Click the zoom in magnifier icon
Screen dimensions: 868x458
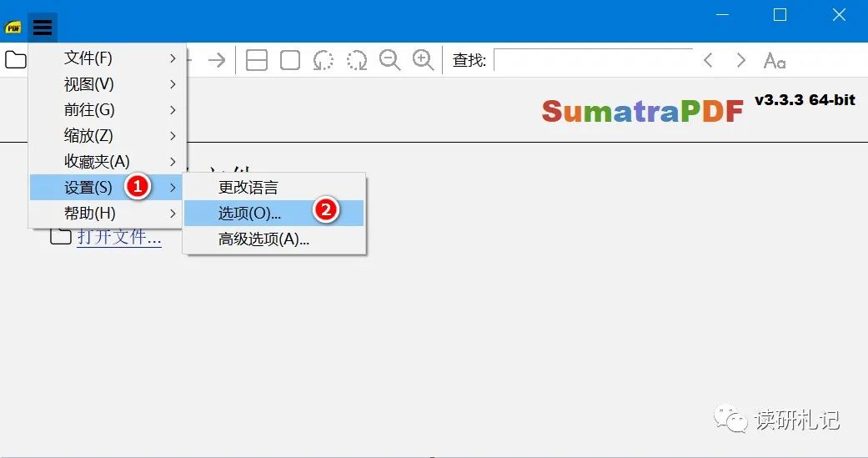click(x=423, y=60)
